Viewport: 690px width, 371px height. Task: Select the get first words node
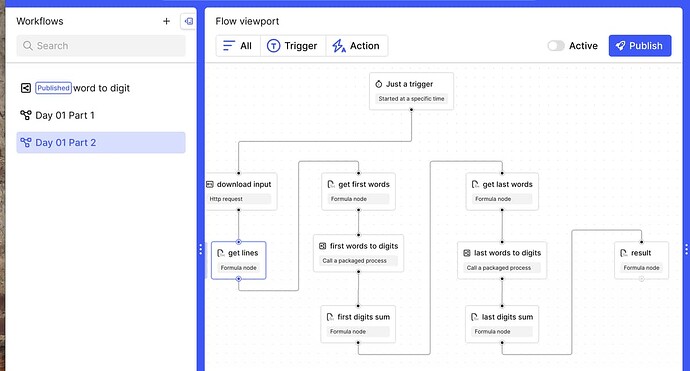coord(358,191)
